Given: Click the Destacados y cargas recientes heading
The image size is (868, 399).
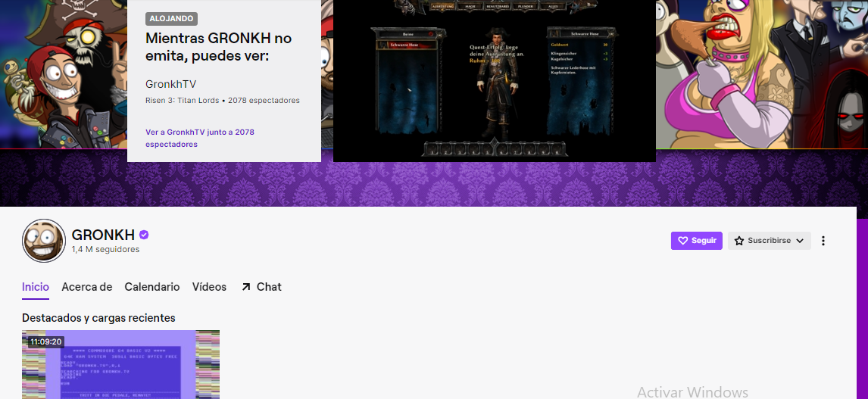Looking at the screenshot, I should pos(98,318).
